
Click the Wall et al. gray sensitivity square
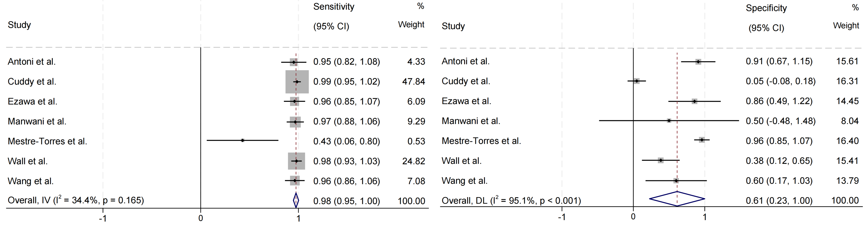(297, 161)
